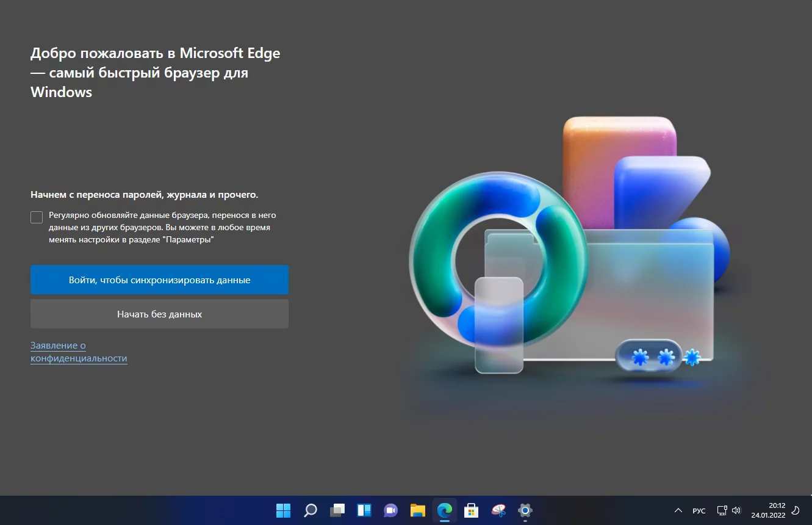The height and width of the screenshot is (525, 812).
Task: Switch input language via РУС indicator
Action: [699, 510]
